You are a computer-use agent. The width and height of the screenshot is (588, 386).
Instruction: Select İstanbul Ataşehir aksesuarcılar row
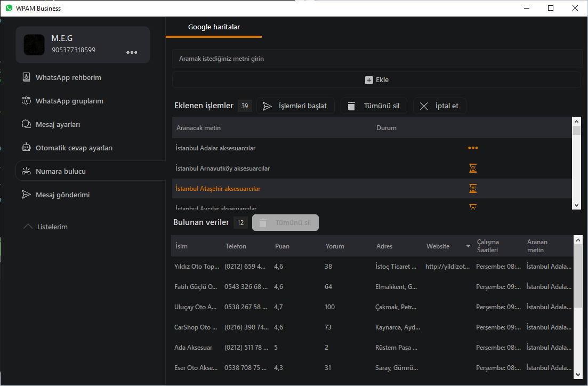pyautogui.click(x=218, y=189)
